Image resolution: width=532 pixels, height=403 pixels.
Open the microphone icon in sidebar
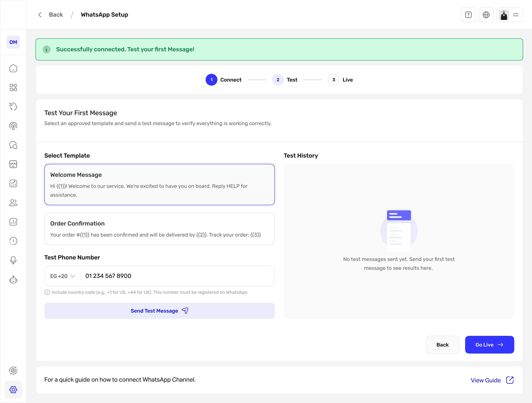point(13,260)
